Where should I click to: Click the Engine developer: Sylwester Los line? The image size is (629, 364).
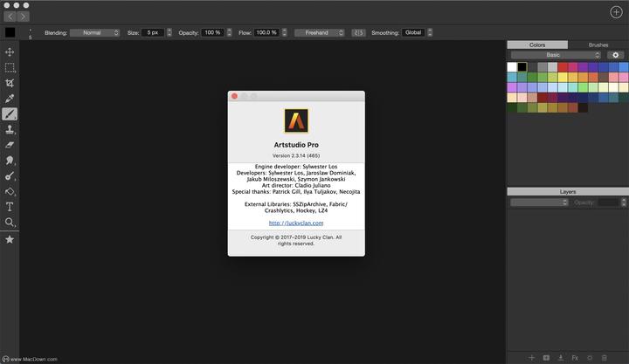tap(296, 167)
